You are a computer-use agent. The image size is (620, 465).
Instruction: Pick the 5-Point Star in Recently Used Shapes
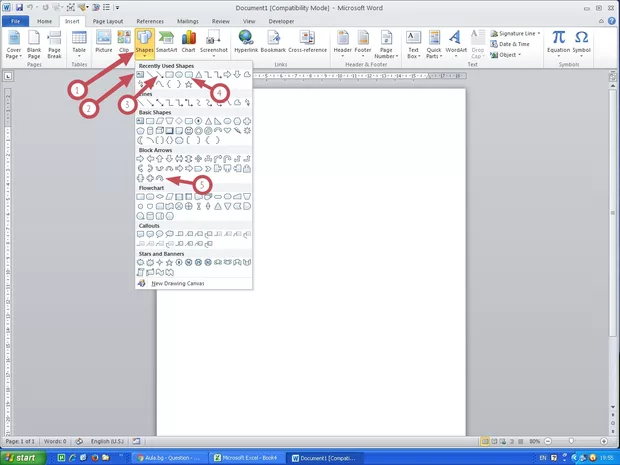click(x=189, y=84)
